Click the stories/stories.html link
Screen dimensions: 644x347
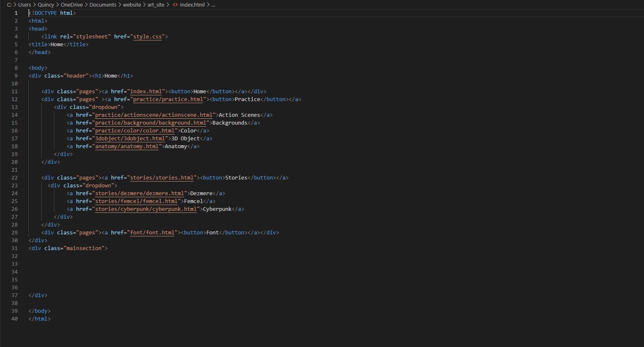161,177
